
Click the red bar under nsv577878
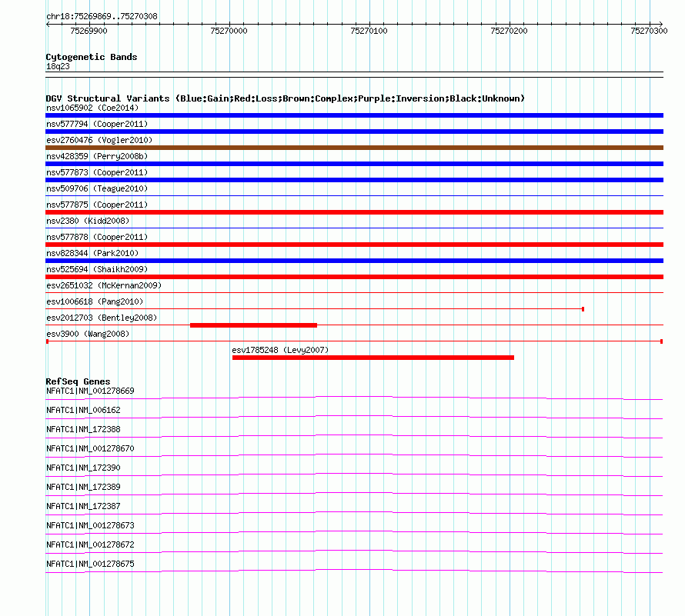click(354, 245)
